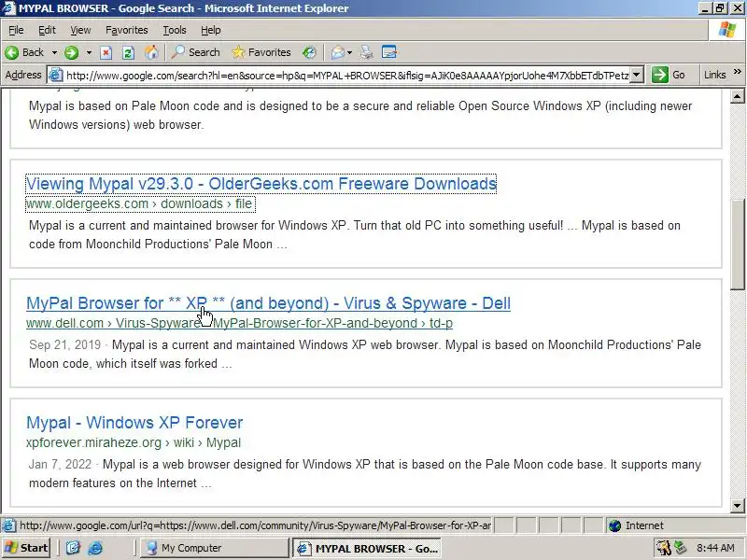This screenshot has width=747, height=560.
Task: Open the Tools menu
Action: point(175,30)
